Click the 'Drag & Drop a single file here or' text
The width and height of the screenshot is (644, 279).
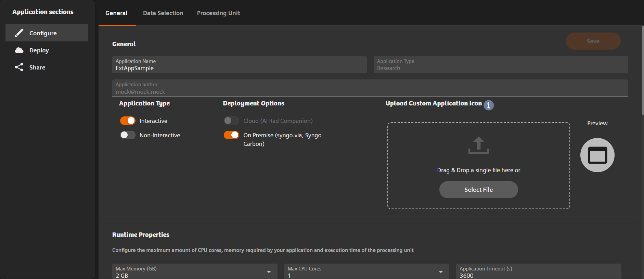coord(478,170)
